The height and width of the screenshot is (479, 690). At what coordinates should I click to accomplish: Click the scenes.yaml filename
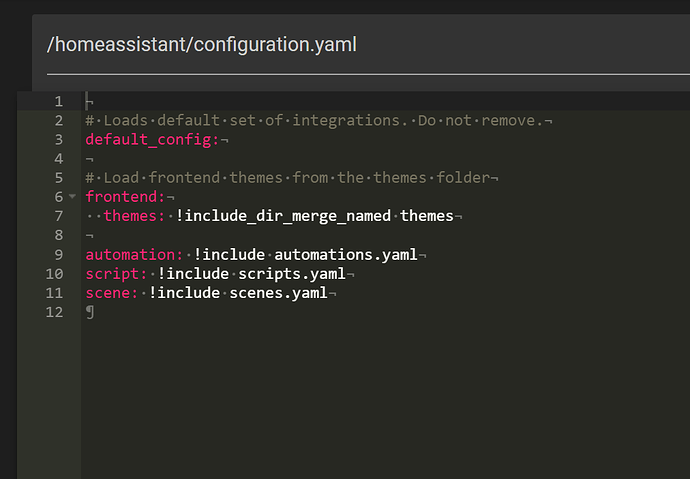(279, 293)
